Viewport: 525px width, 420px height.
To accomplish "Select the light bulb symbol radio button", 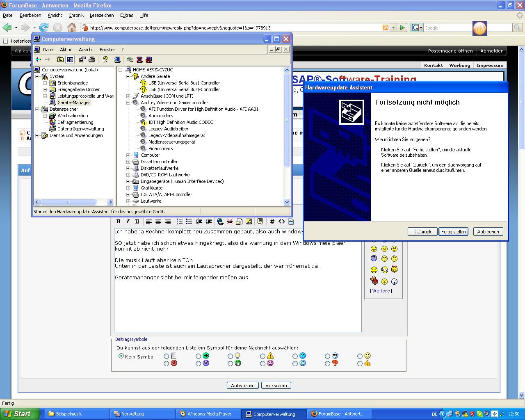I will click(230, 356).
